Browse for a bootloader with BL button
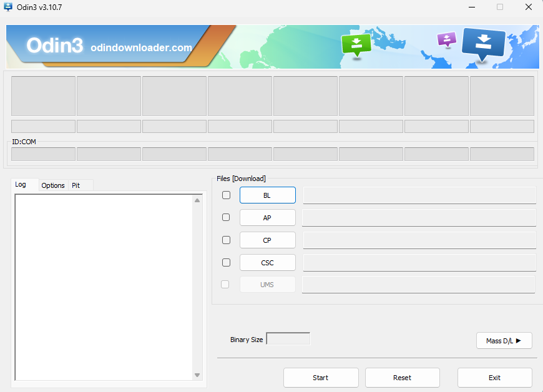 (x=267, y=195)
